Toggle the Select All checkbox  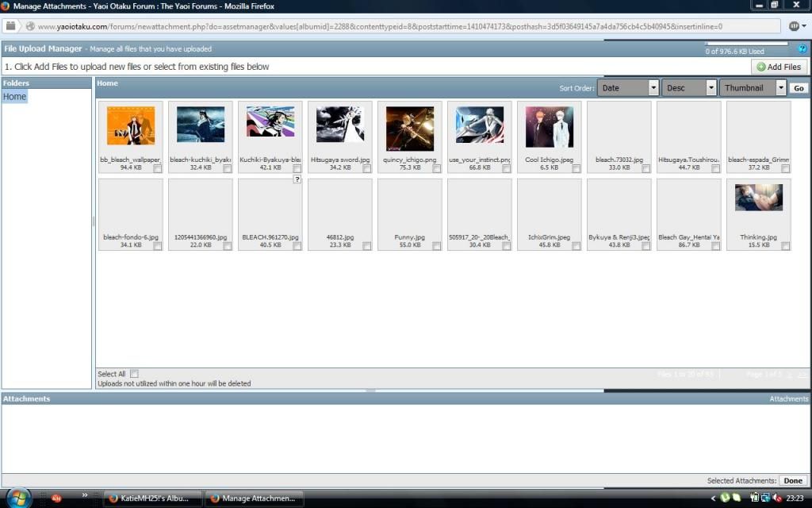(x=135, y=374)
